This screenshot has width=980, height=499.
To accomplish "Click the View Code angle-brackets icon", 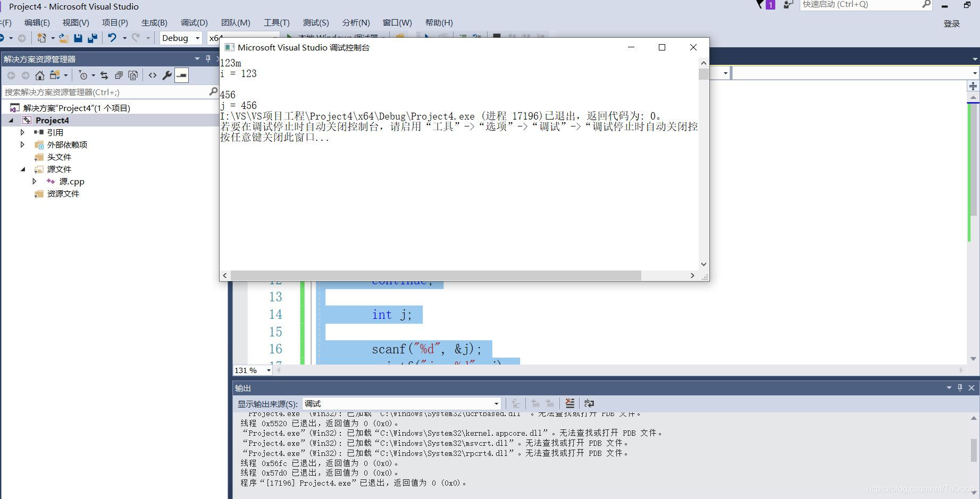I will tap(153, 75).
